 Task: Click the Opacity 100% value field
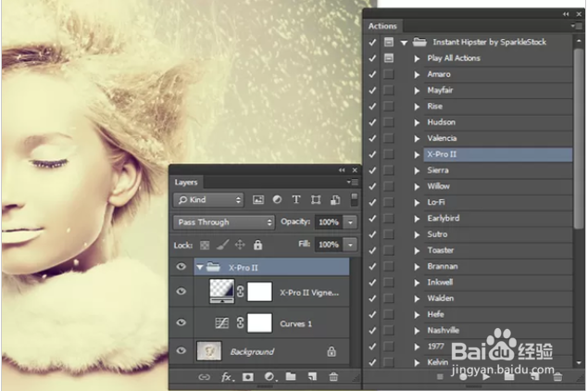tap(329, 222)
